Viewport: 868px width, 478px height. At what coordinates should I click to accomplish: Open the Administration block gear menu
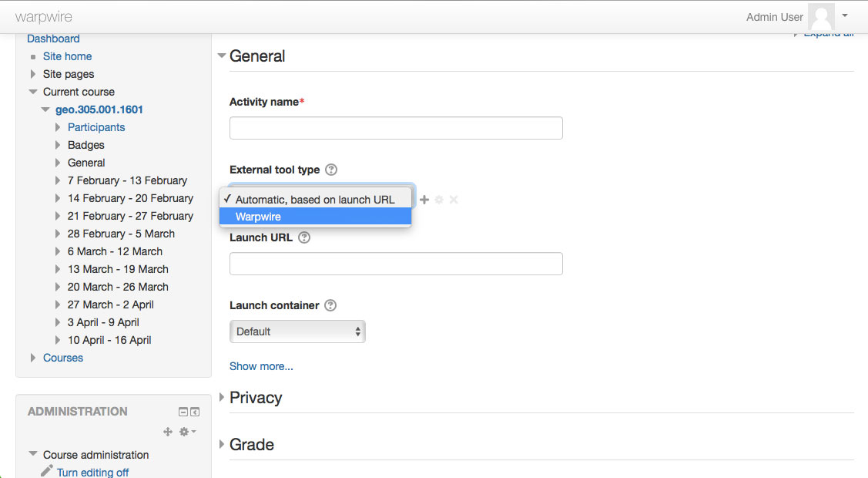187,432
